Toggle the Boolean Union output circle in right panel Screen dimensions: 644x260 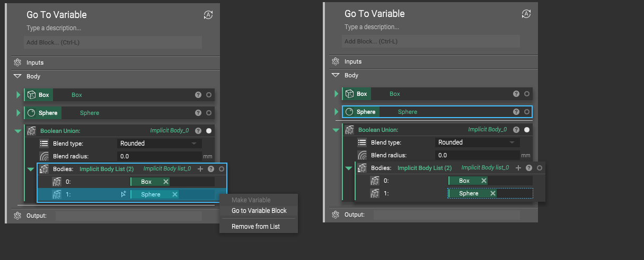click(527, 130)
